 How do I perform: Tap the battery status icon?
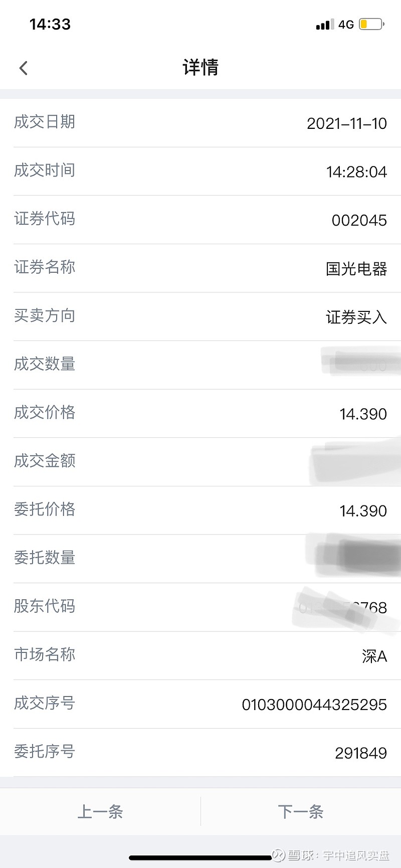[x=371, y=24]
